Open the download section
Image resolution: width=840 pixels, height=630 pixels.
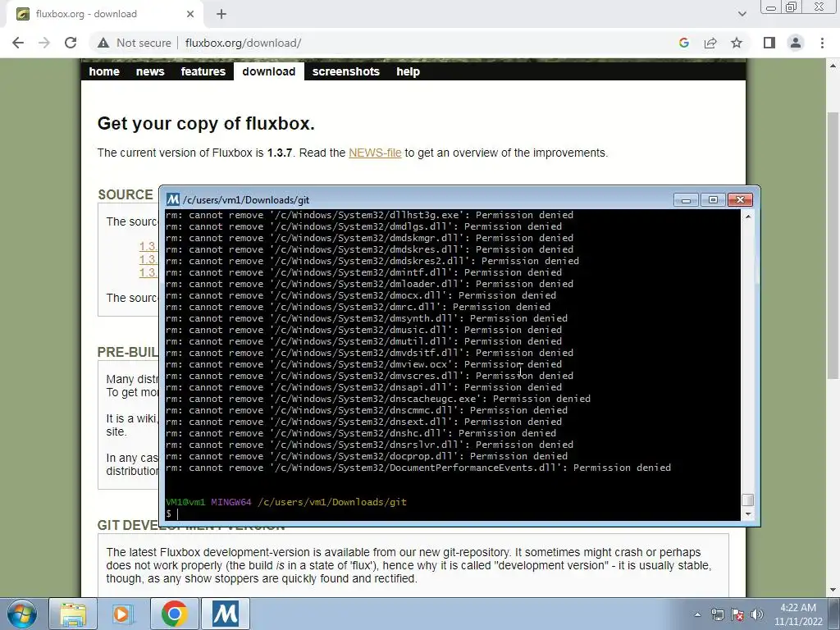tap(269, 72)
